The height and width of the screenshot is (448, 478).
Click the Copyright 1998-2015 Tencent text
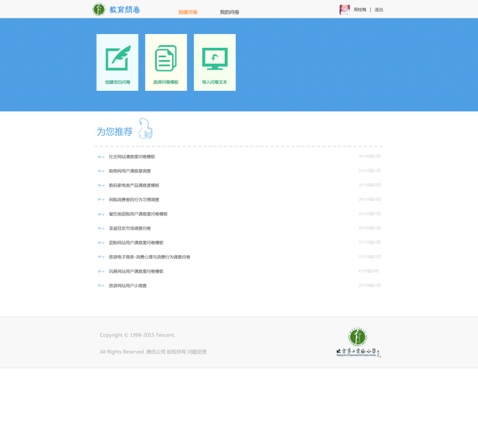pyautogui.click(x=138, y=335)
